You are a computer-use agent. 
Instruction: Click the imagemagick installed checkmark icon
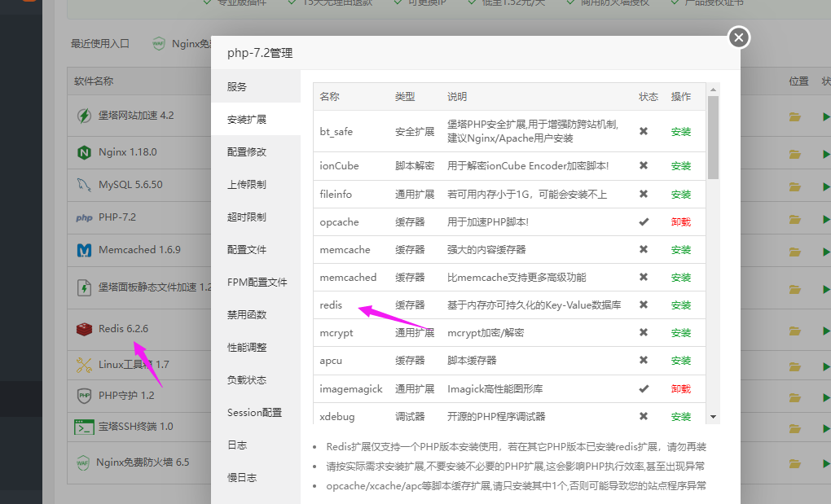[644, 388]
